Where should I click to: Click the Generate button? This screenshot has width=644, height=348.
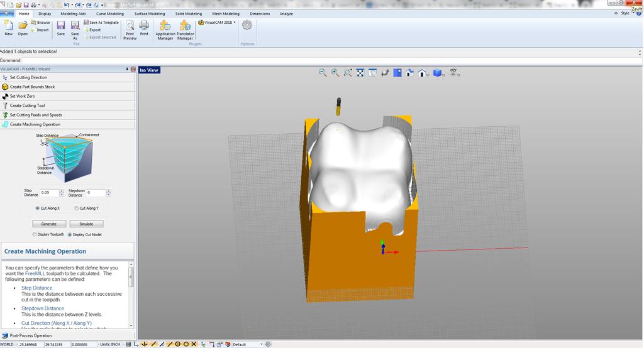(x=49, y=224)
